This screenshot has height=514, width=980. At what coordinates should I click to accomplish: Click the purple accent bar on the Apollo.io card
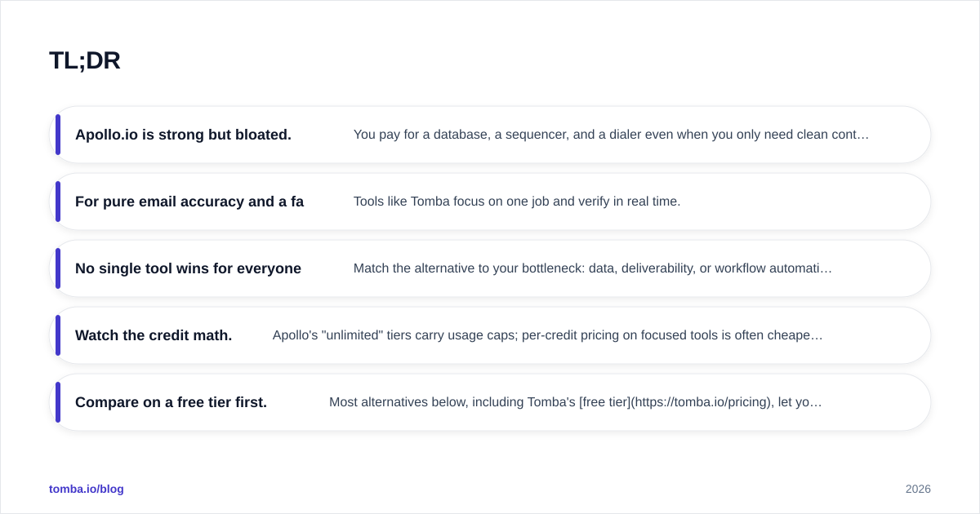click(58, 135)
